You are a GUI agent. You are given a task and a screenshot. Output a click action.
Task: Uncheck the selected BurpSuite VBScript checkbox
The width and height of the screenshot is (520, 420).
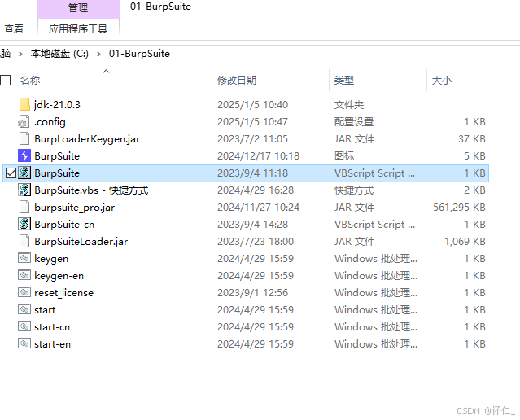point(11,173)
